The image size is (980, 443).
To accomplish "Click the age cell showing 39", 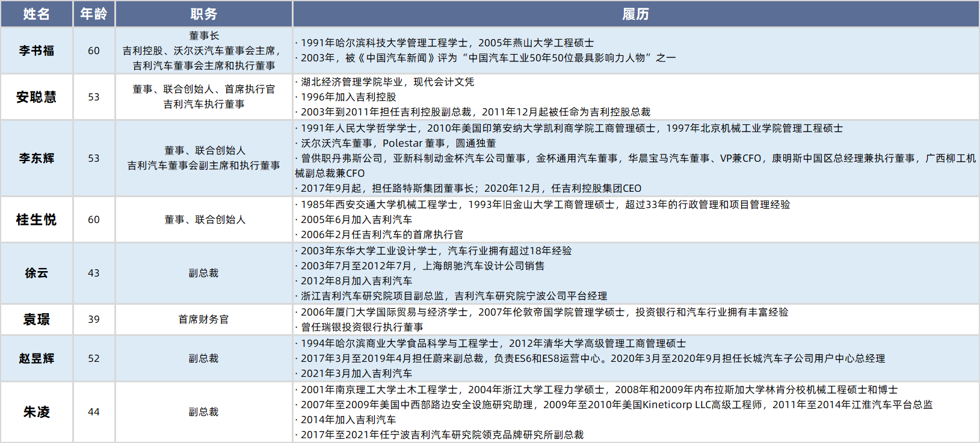I will pyautogui.click(x=94, y=319).
